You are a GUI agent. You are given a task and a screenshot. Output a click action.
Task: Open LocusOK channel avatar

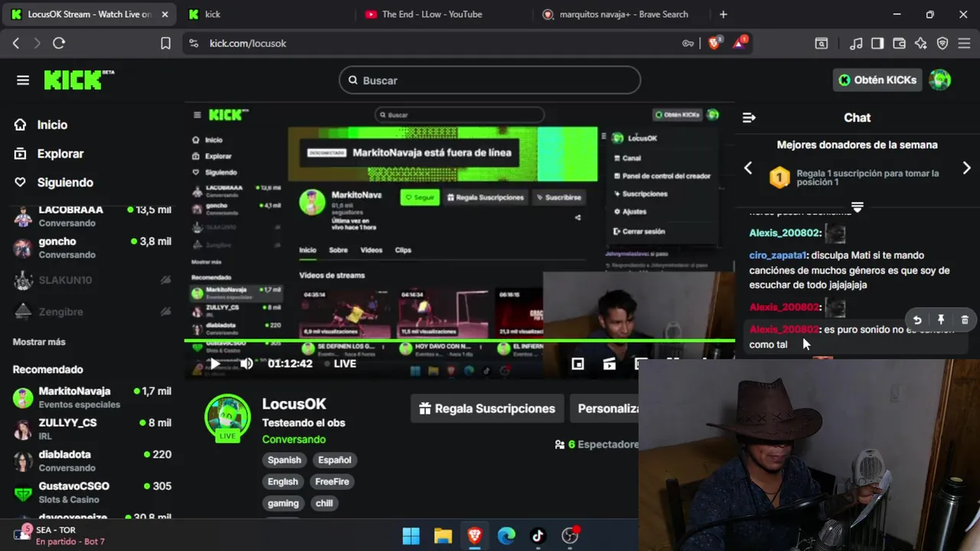227,418
